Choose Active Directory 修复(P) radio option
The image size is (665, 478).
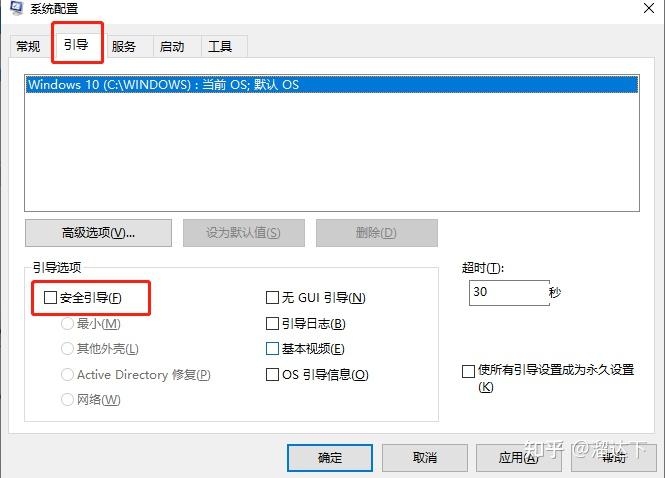click(x=67, y=375)
